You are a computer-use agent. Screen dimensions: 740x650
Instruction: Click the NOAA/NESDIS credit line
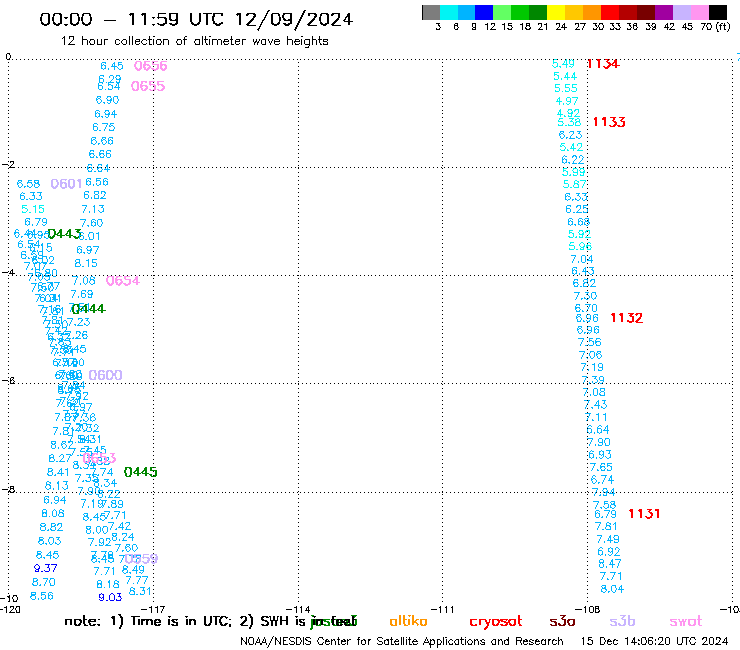pyautogui.click(x=402, y=641)
